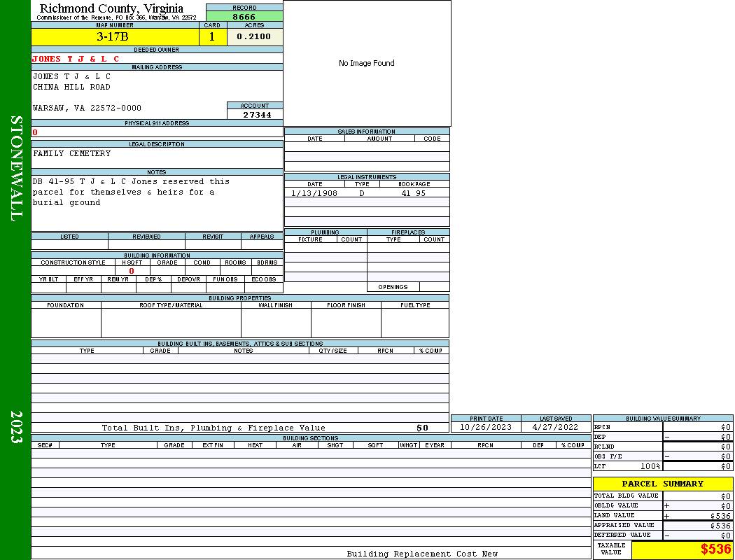This screenshot has width=735, height=560.
Task: Click the legal instrument date 1/13/1908
Action: pyautogui.click(x=314, y=193)
